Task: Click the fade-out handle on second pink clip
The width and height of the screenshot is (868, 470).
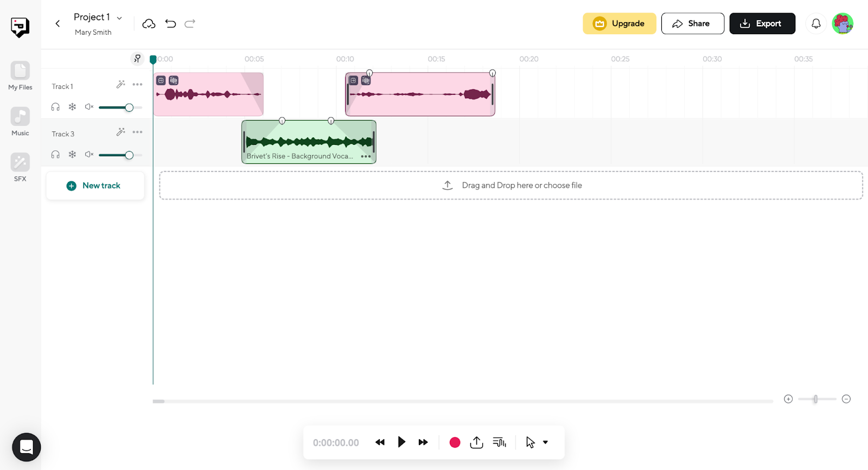Action: pos(493,73)
